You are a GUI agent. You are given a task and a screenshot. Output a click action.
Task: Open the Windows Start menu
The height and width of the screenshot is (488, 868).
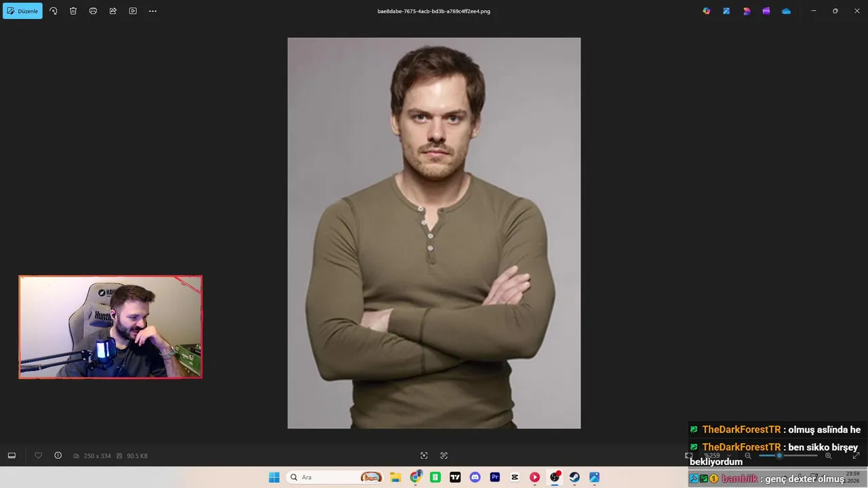click(274, 477)
